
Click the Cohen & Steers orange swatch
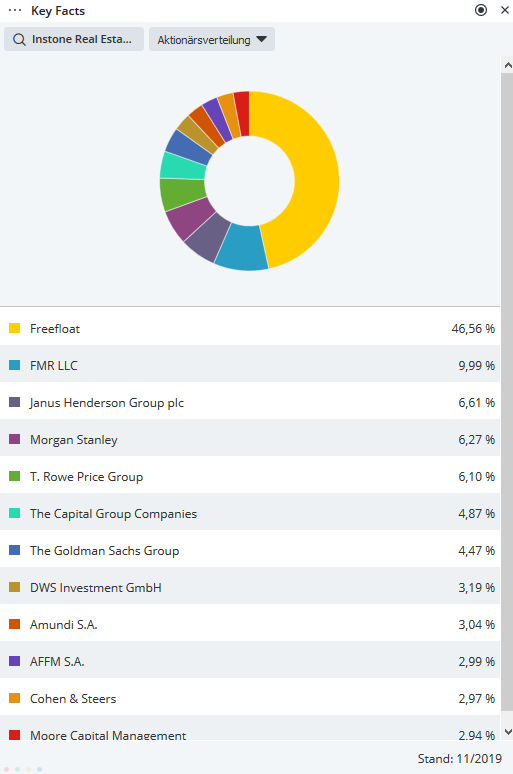click(x=14, y=698)
